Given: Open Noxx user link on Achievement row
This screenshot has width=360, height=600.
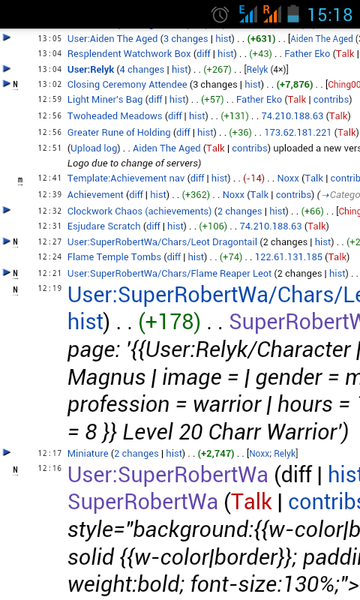Looking at the screenshot, I should point(233,194).
